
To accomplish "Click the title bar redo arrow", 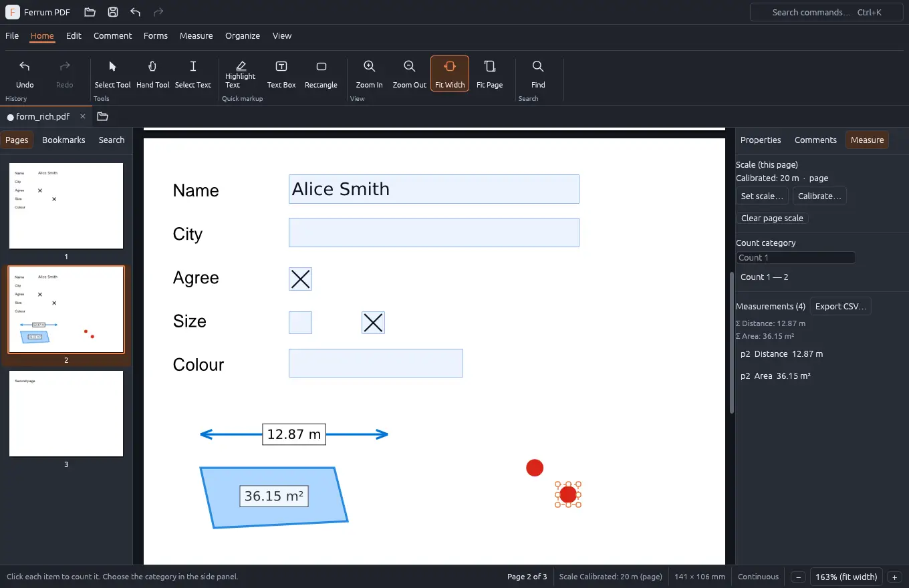I will [x=158, y=12].
